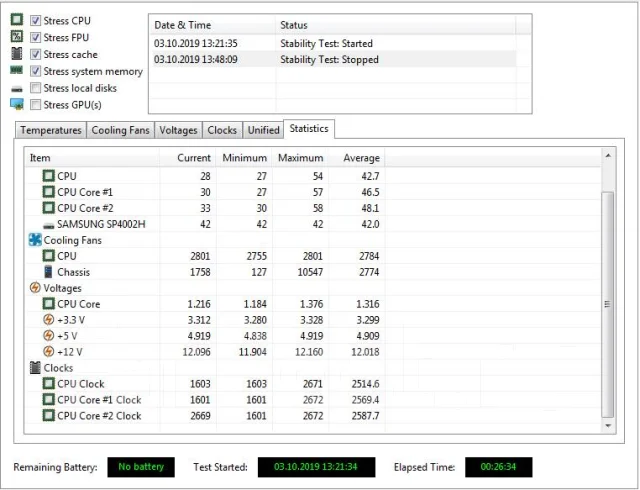This screenshot has height=490, width=640.
Task: Click the Stress cache chip icon
Action: [17, 53]
